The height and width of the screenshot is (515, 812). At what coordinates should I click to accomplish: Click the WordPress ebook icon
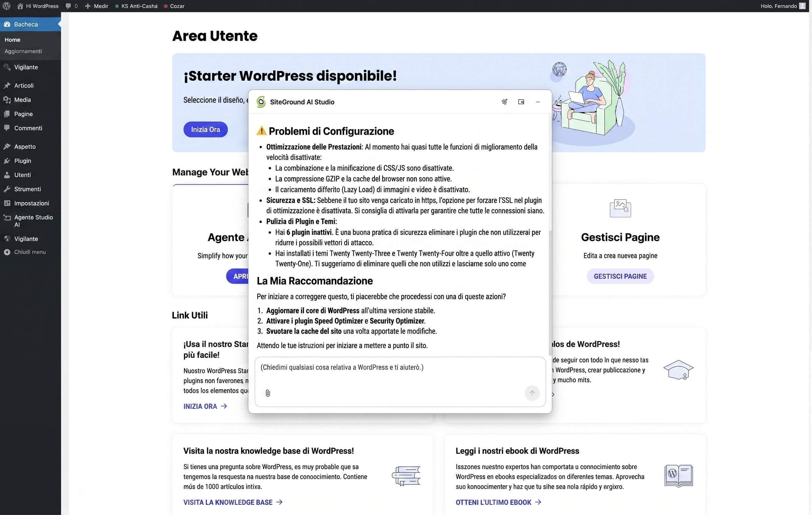[x=679, y=476]
